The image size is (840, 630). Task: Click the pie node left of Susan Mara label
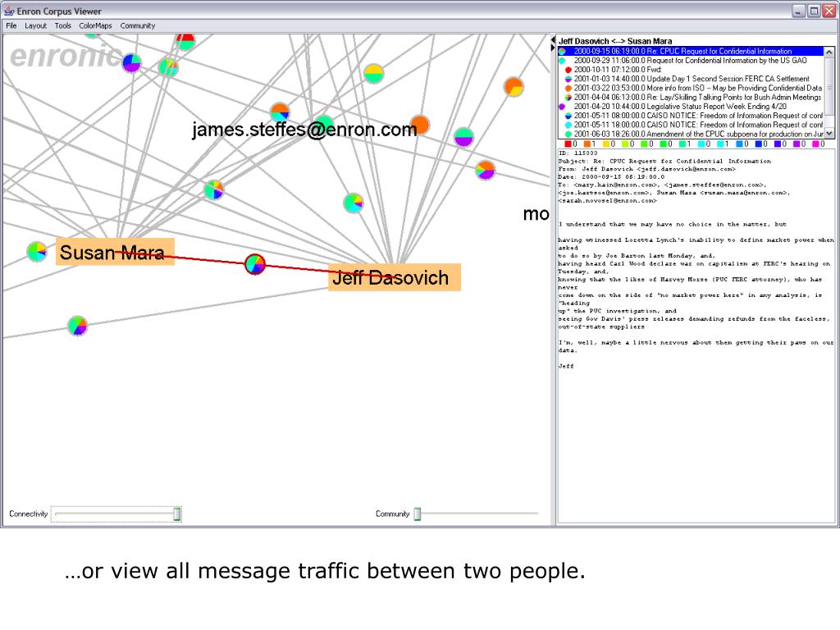36,251
